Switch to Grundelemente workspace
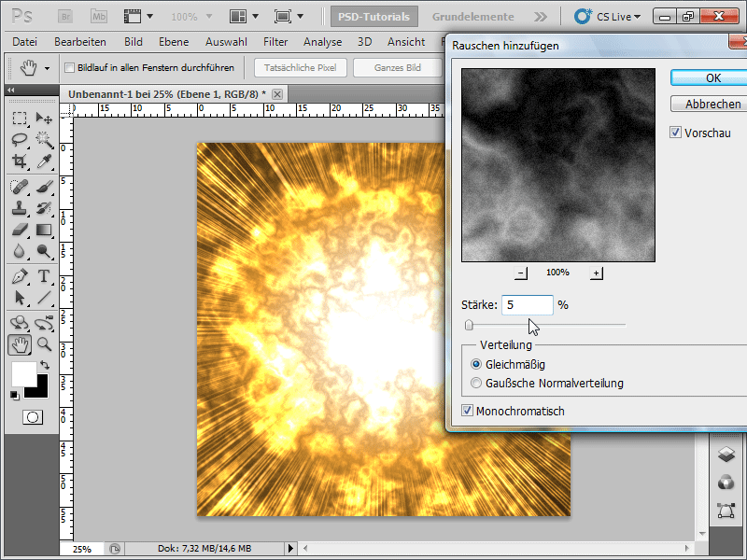 (473, 17)
